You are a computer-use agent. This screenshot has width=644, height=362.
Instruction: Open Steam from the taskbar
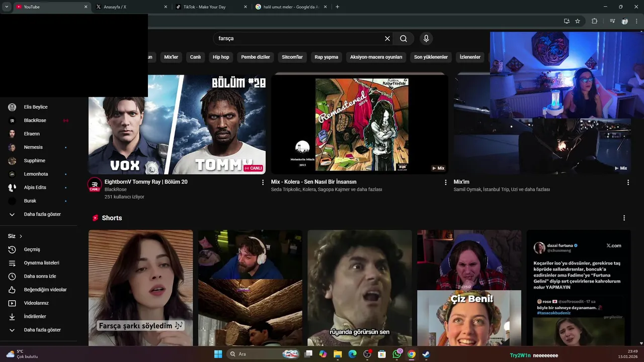[426, 354]
